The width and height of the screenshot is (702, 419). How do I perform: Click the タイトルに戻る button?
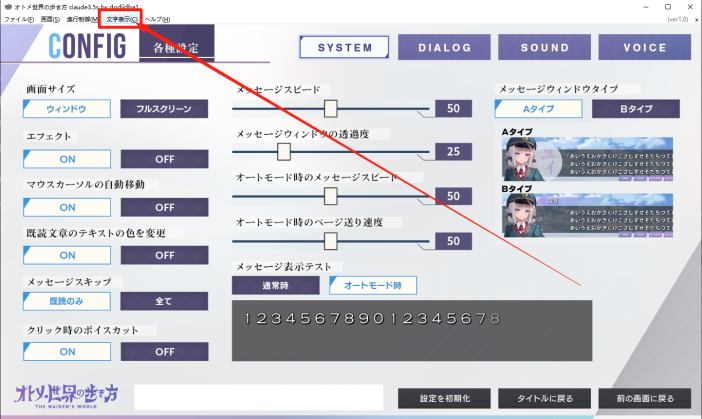coord(544,398)
